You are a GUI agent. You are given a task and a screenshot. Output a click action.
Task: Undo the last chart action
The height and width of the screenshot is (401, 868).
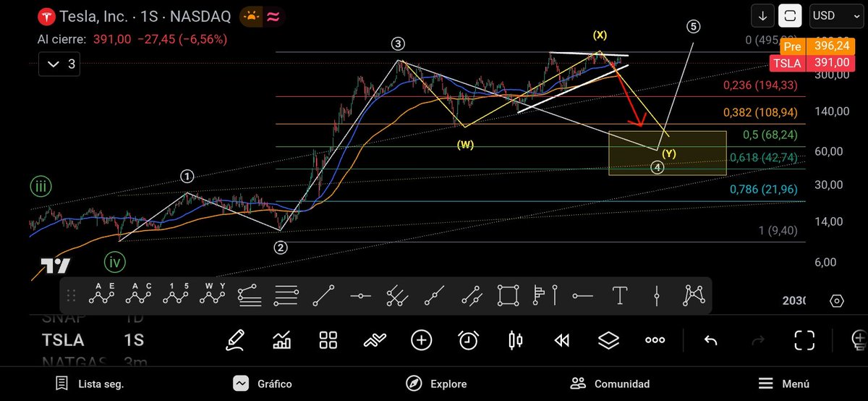coord(710,340)
